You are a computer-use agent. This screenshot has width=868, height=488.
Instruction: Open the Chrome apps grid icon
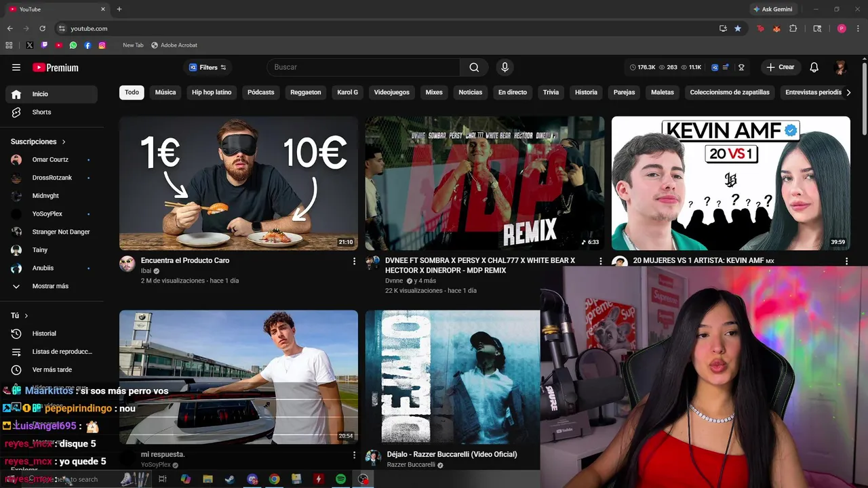pyautogui.click(x=9, y=45)
